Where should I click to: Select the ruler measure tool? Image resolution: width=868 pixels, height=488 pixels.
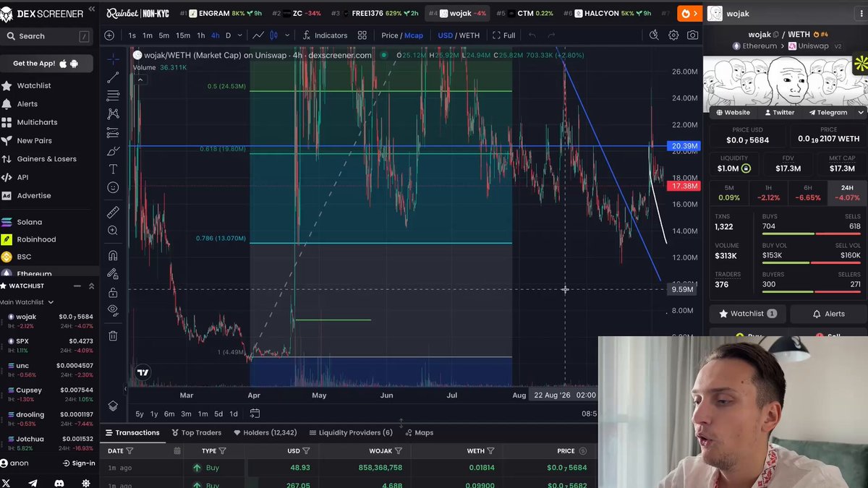click(x=113, y=212)
